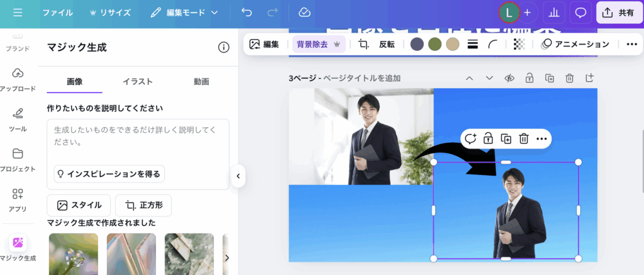
Task: Toggle page 3 visibility eye icon
Action: (x=509, y=78)
